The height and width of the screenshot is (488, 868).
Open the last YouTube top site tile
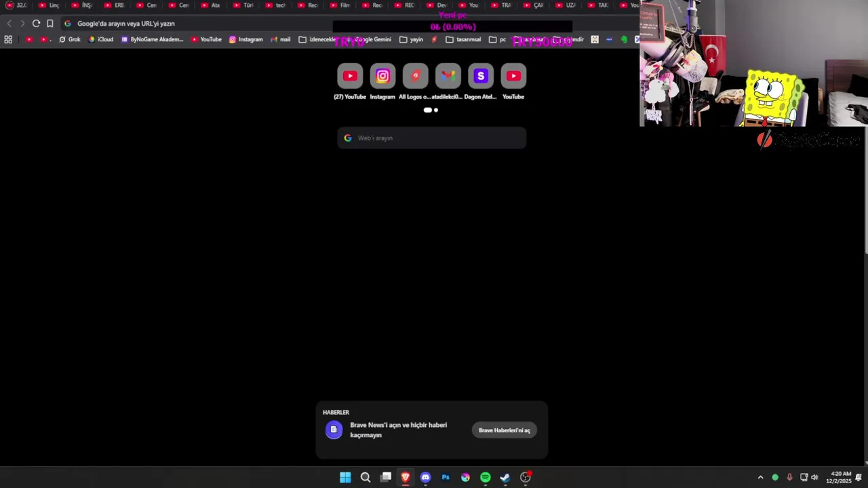513,81
